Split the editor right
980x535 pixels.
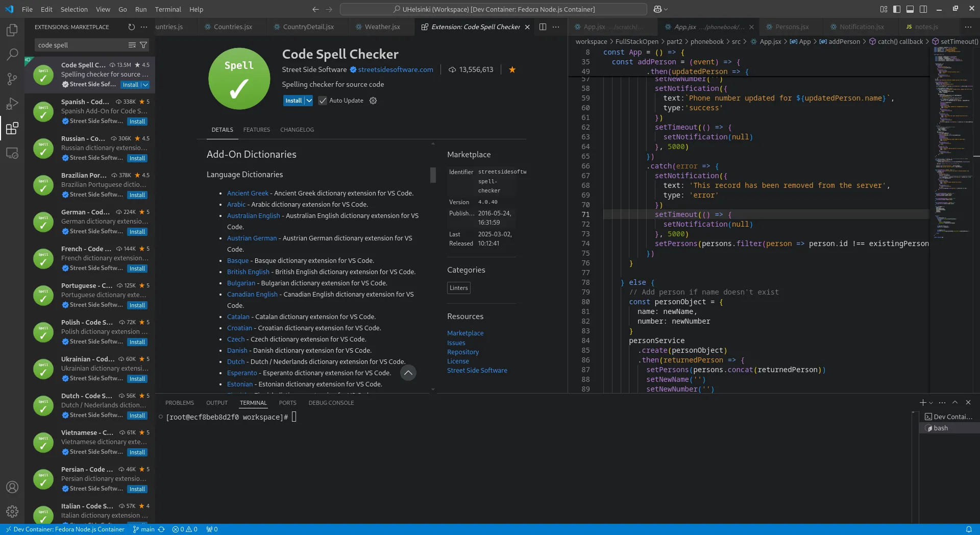543,27
